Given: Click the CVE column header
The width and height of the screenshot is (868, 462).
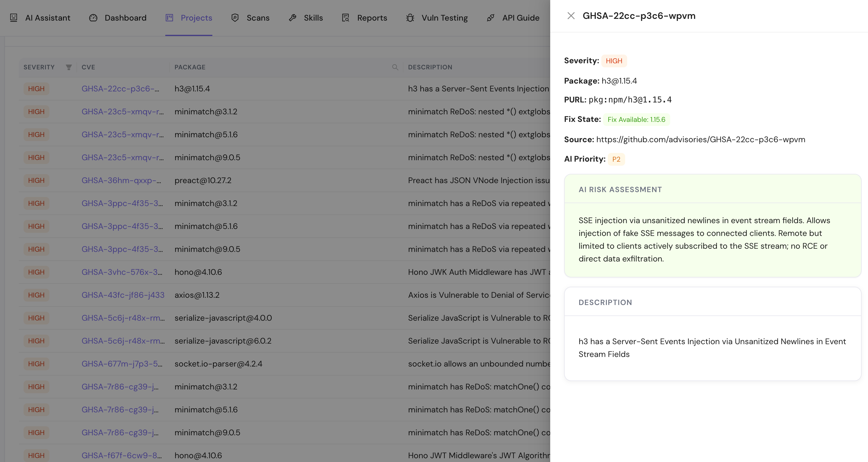Looking at the screenshot, I should point(88,67).
